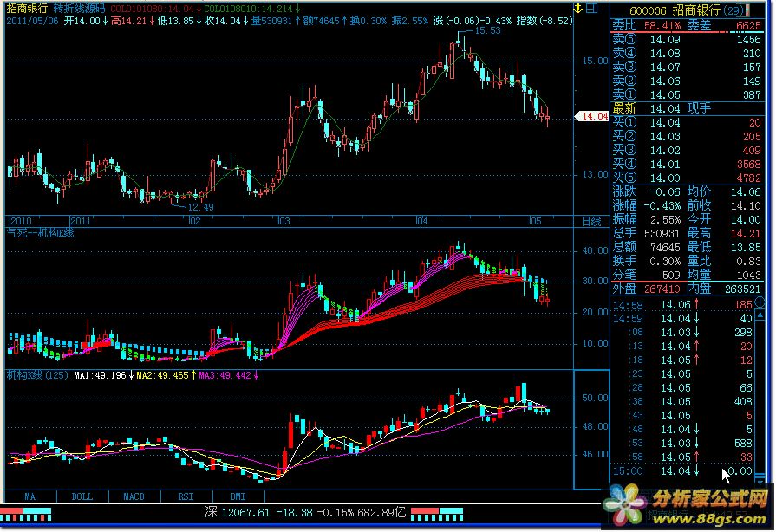Select the 卖② 14.06 order row
776x532 pixels.
[x=688, y=81]
